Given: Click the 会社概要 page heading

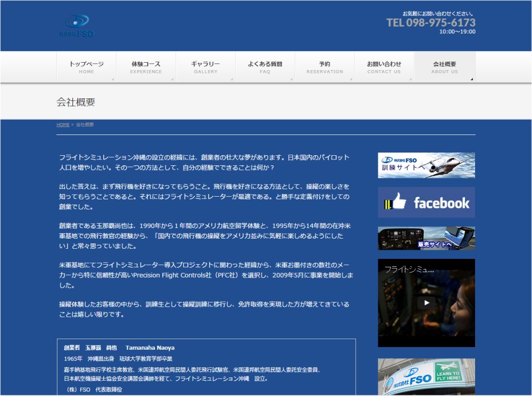Looking at the screenshot, I should tap(76, 102).
